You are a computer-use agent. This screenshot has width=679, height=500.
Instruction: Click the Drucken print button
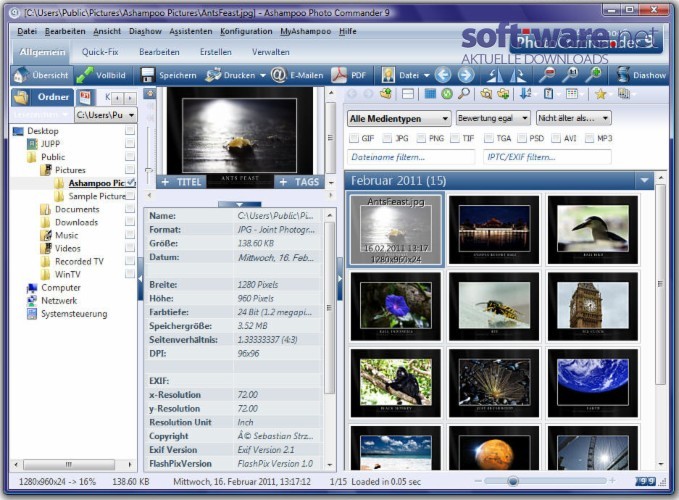(231, 75)
